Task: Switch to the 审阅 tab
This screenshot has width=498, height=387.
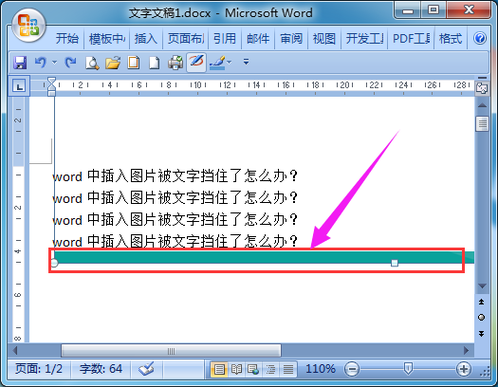Action: (x=291, y=39)
